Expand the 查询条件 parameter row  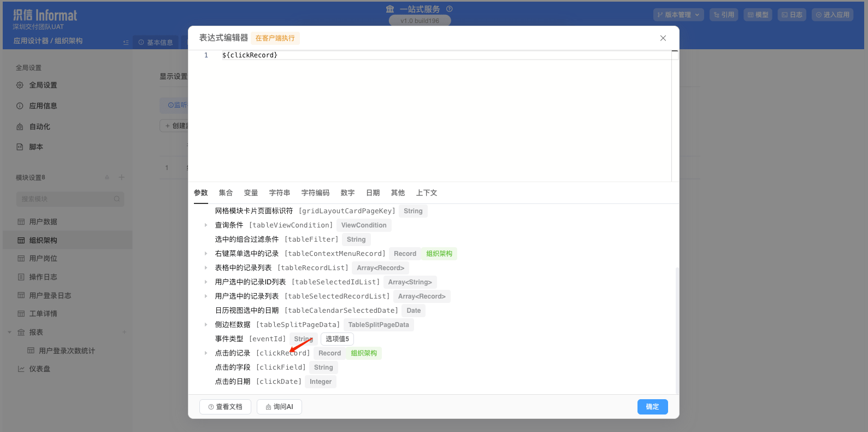point(206,225)
